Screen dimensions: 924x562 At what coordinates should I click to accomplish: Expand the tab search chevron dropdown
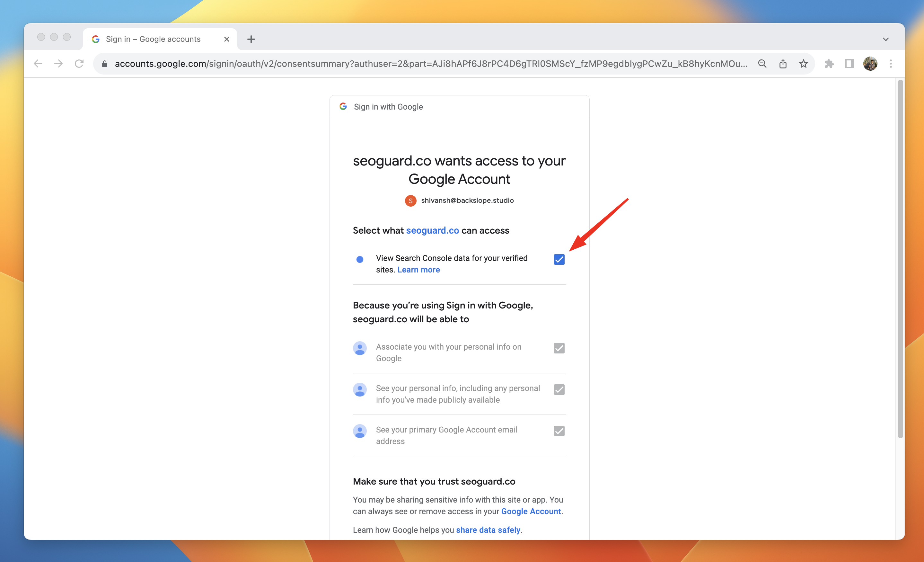click(x=886, y=39)
